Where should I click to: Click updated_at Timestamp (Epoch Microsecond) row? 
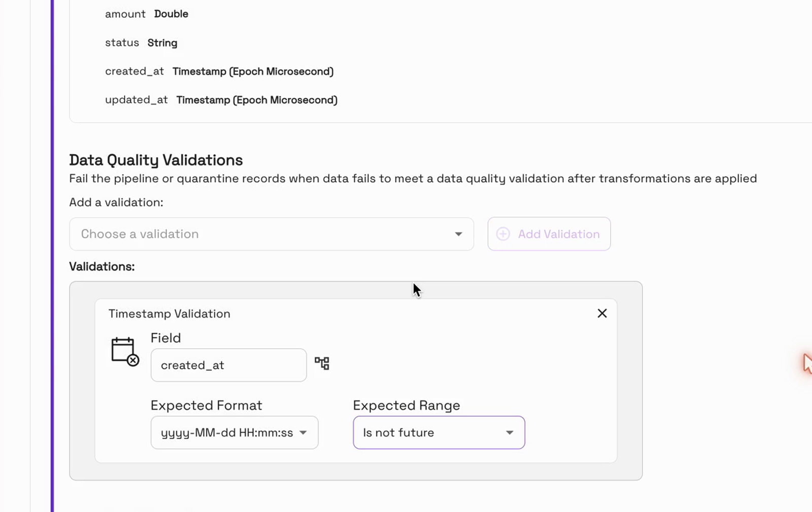click(221, 100)
